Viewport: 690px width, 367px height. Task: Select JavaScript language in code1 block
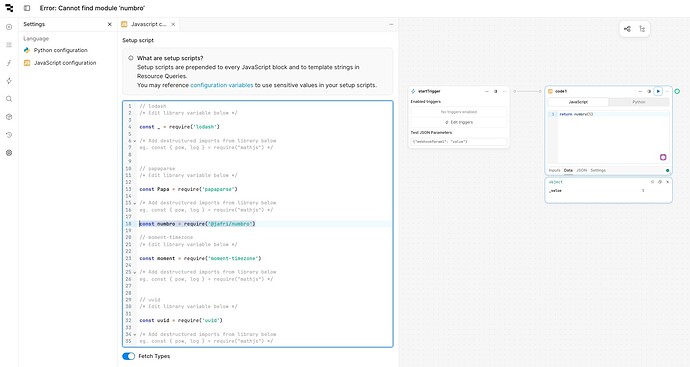[578, 102]
